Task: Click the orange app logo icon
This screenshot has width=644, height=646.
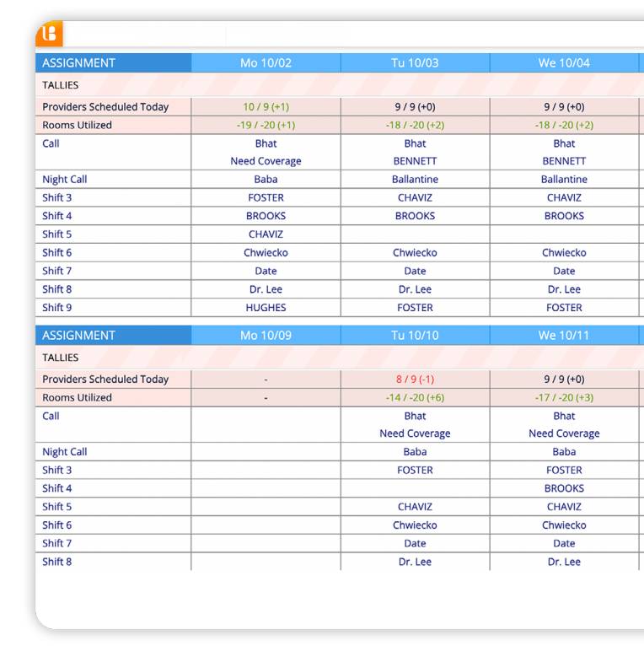Action: (50, 34)
